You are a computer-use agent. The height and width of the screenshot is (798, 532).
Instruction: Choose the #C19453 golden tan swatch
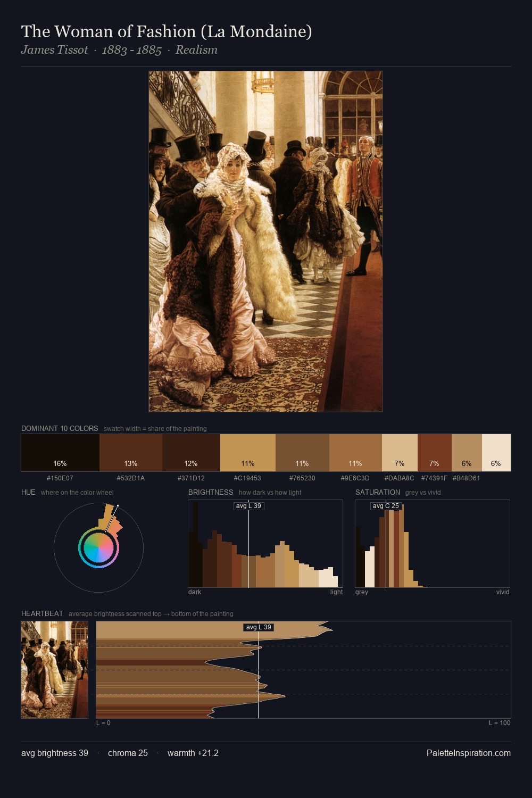248,453
